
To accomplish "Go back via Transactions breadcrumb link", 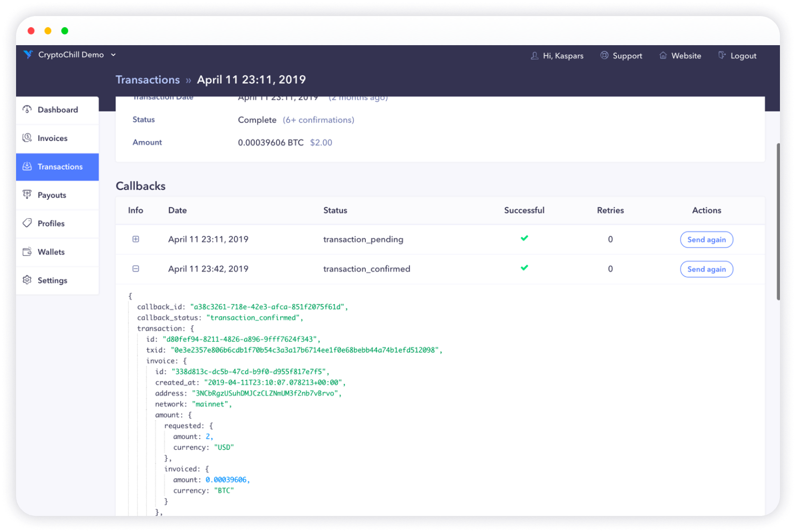I will 148,80.
